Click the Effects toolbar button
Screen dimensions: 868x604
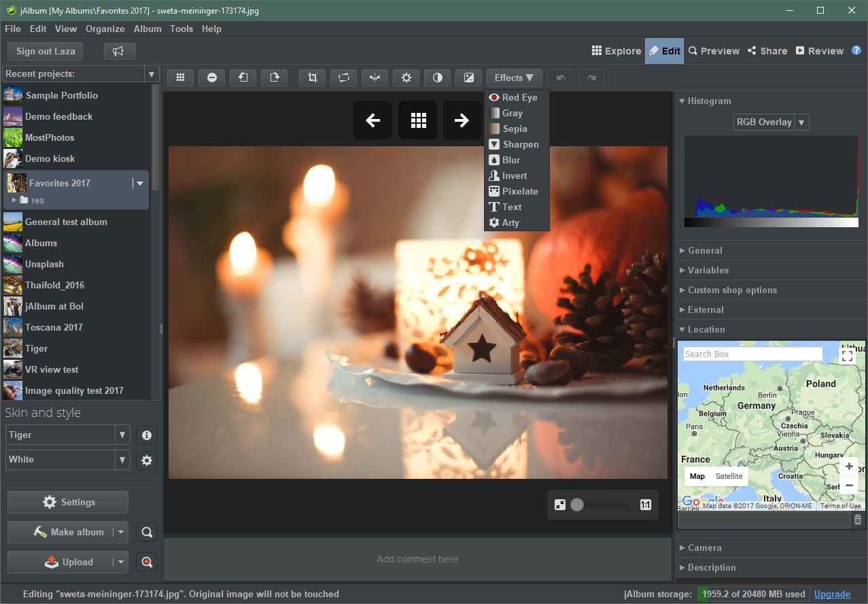[x=515, y=78]
